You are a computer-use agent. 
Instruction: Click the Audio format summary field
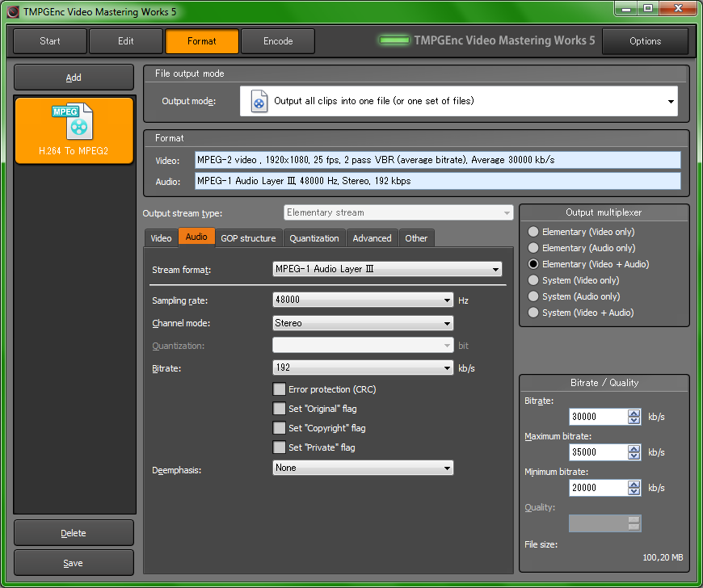(x=438, y=181)
